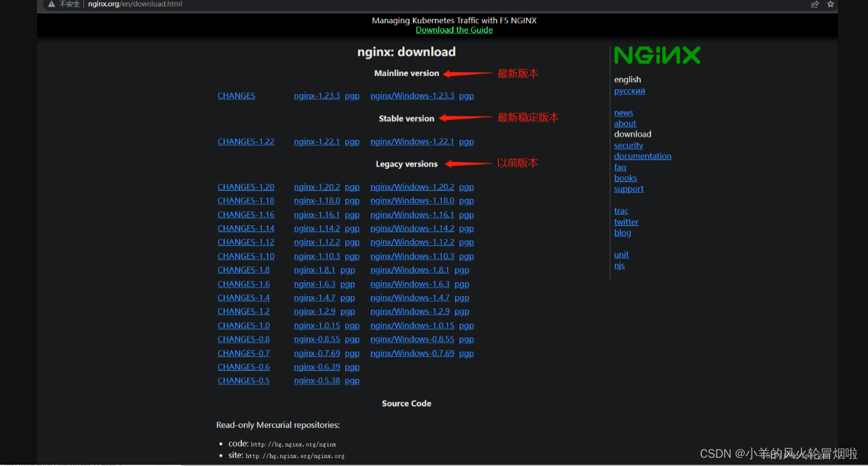Click Download the Guide banner link

pyautogui.click(x=454, y=29)
